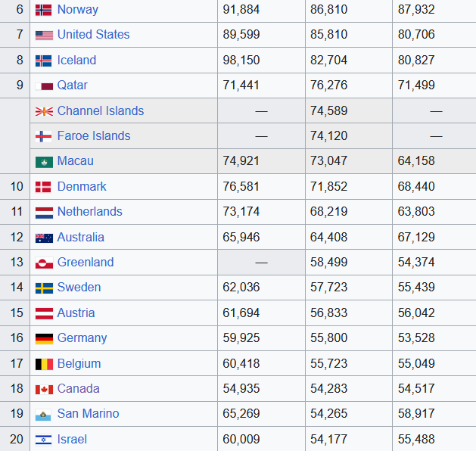Click the Austria flag icon
Image resolution: width=476 pixels, height=451 pixels.
pyautogui.click(x=44, y=313)
